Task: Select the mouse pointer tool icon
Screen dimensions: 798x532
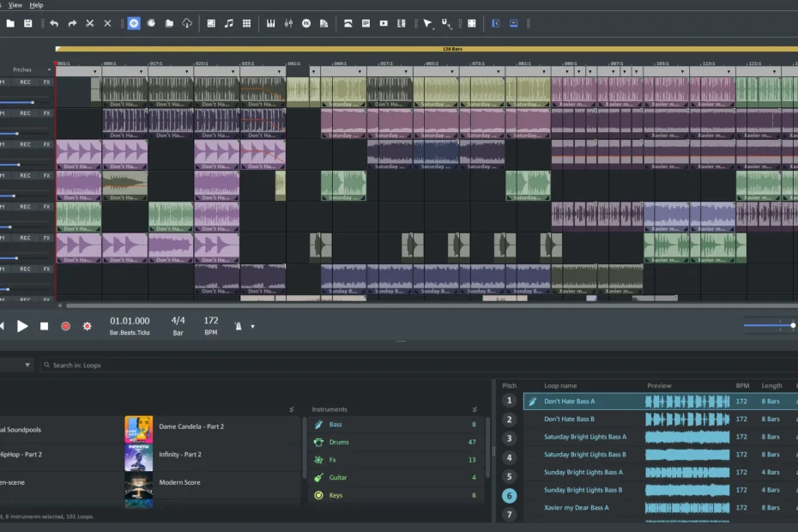Action: (427, 23)
